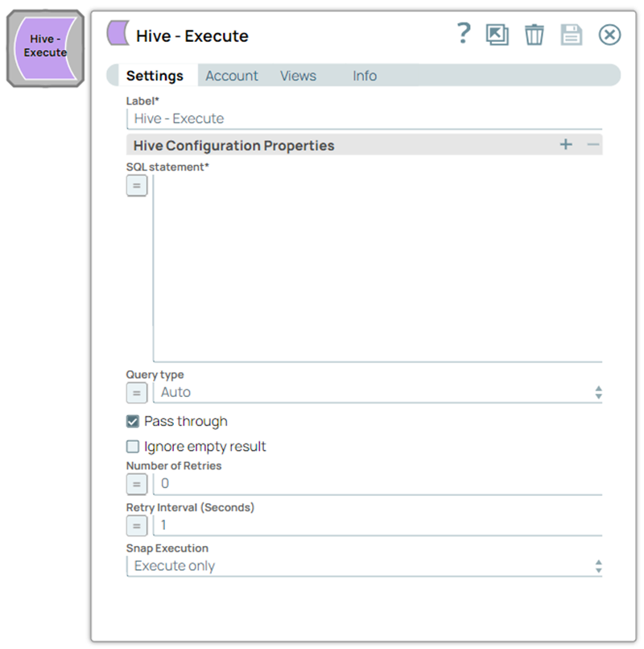Open the help question mark icon
644x649 pixels.
click(463, 34)
